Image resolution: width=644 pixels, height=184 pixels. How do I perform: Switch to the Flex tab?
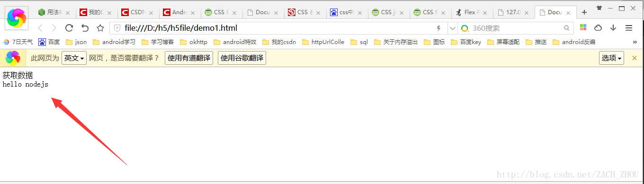tap(472, 12)
